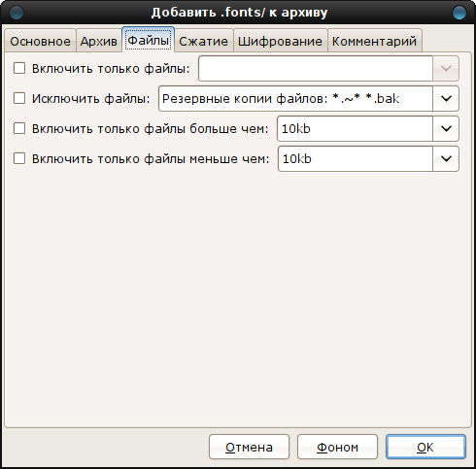Viewport: 476px width, 469px height.
Task: Click the Фоном button
Action: (x=337, y=447)
